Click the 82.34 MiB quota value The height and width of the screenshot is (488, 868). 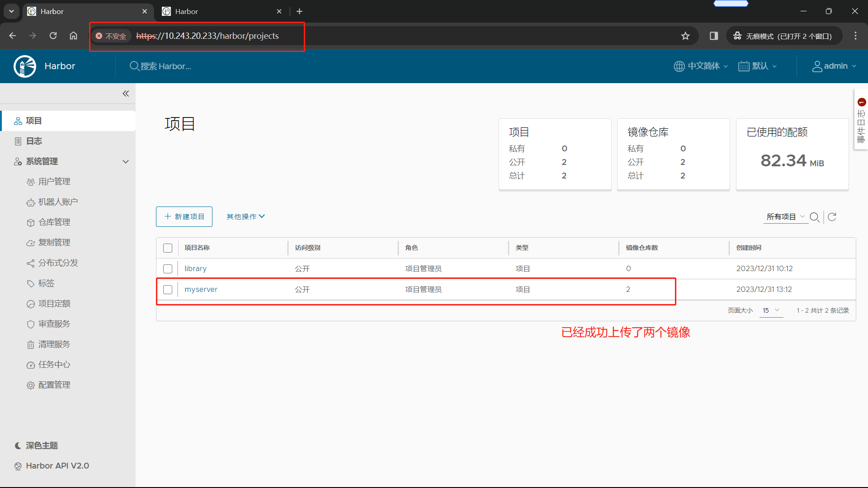(792, 161)
